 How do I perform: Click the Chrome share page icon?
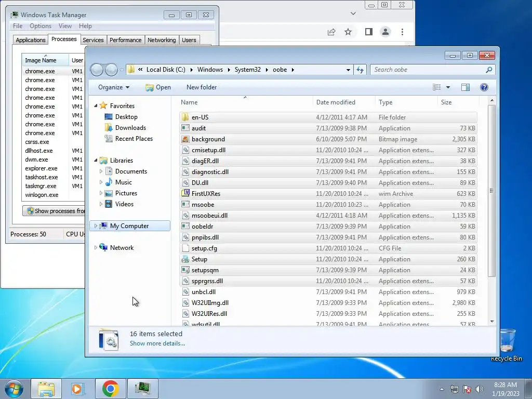pyautogui.click(x=331, y=32)
